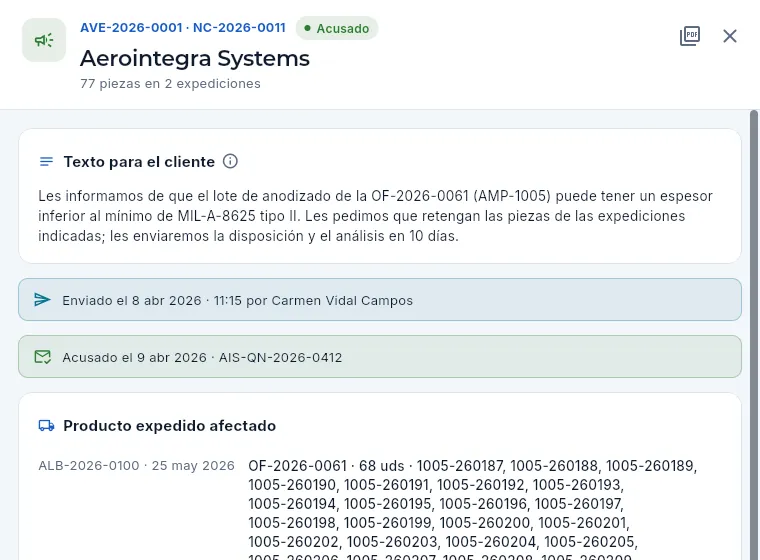Click the truck icon beside Producto expedido afectado

pyautogui.click(x=46, y=426)
